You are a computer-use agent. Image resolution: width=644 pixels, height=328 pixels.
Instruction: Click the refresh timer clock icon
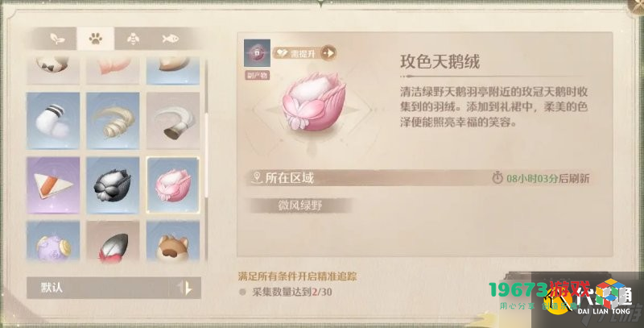pos(497,178)
